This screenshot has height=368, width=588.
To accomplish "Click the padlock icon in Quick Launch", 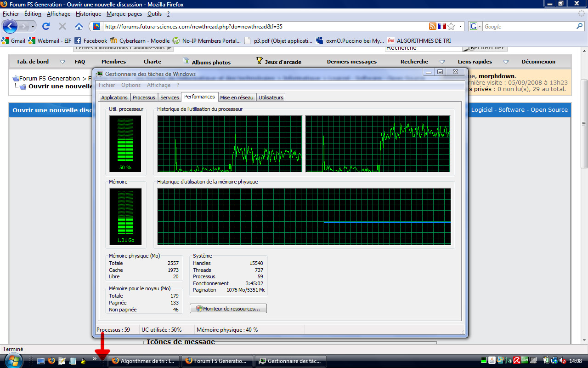I will (83, 361).
